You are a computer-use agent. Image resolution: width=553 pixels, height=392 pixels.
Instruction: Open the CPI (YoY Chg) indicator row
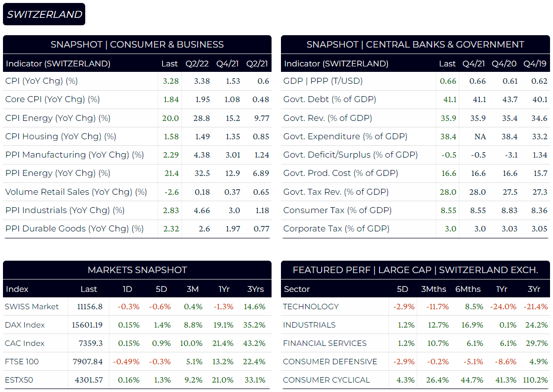(x=137, y=81)
